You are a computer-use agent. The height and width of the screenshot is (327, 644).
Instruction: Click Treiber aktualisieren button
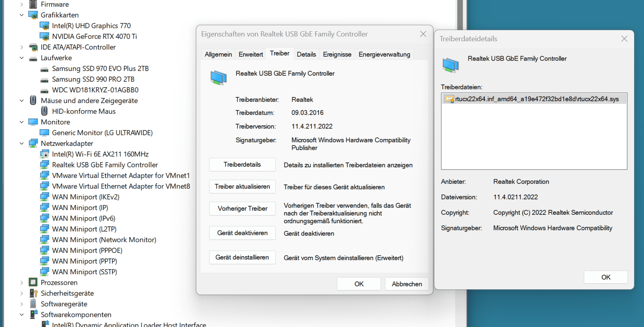242,187
